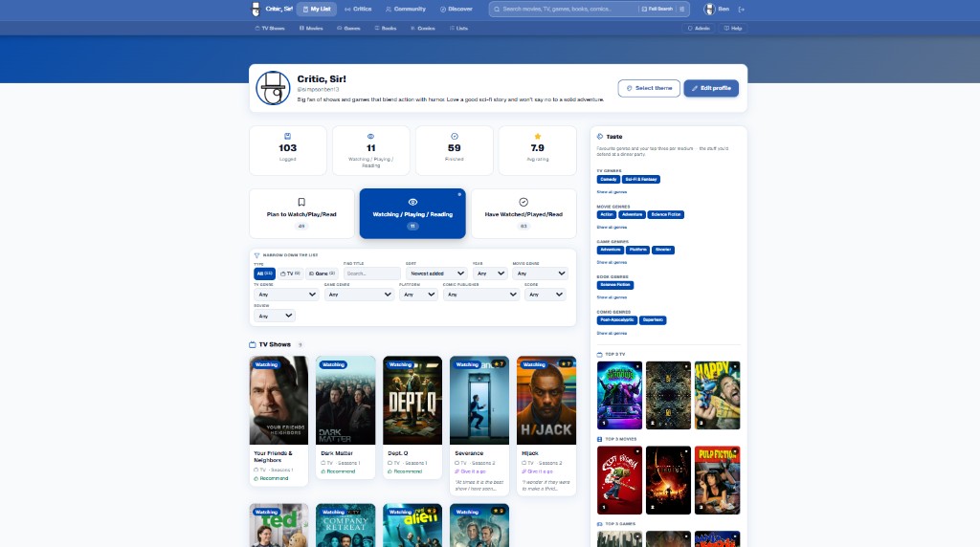Toggle the TV type filter
980x547 pixels.
[x=290, y=273]
